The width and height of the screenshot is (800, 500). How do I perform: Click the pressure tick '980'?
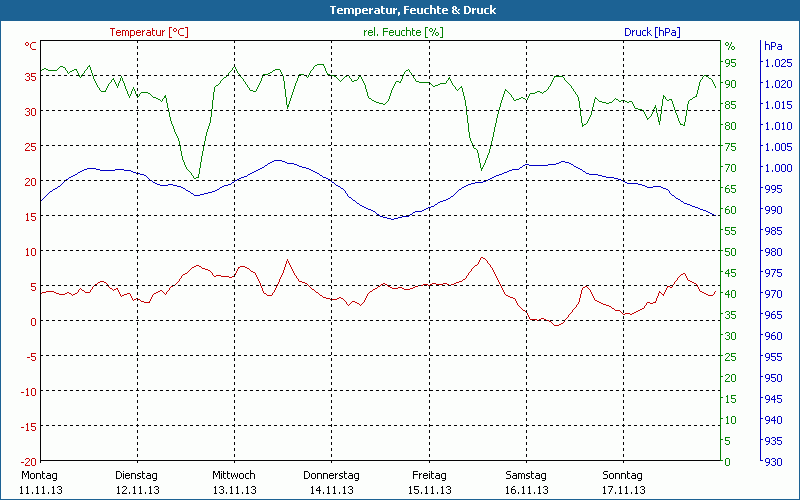pyautogui.click(x=773, y=252)
